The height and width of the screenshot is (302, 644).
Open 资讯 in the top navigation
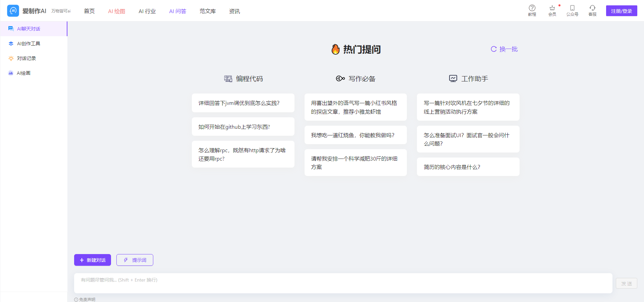[x=234, y=11]
